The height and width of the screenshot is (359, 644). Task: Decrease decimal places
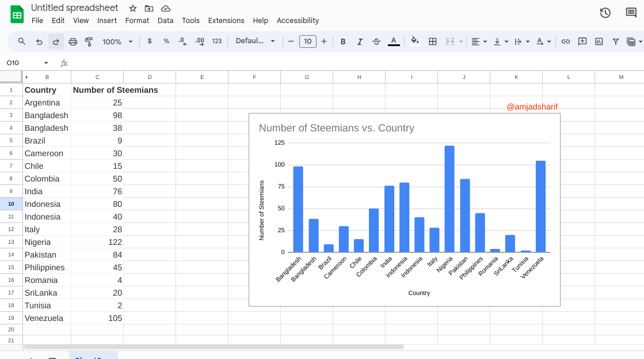pyautogui.click(x=183, y=41)
